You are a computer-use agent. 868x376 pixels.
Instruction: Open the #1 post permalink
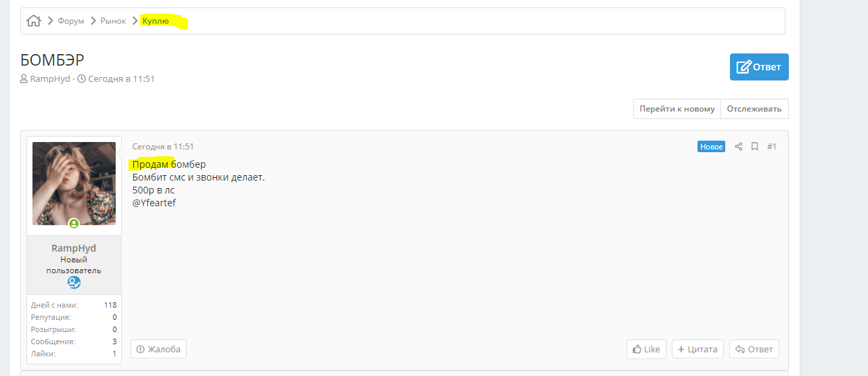[x=772, y=147]
